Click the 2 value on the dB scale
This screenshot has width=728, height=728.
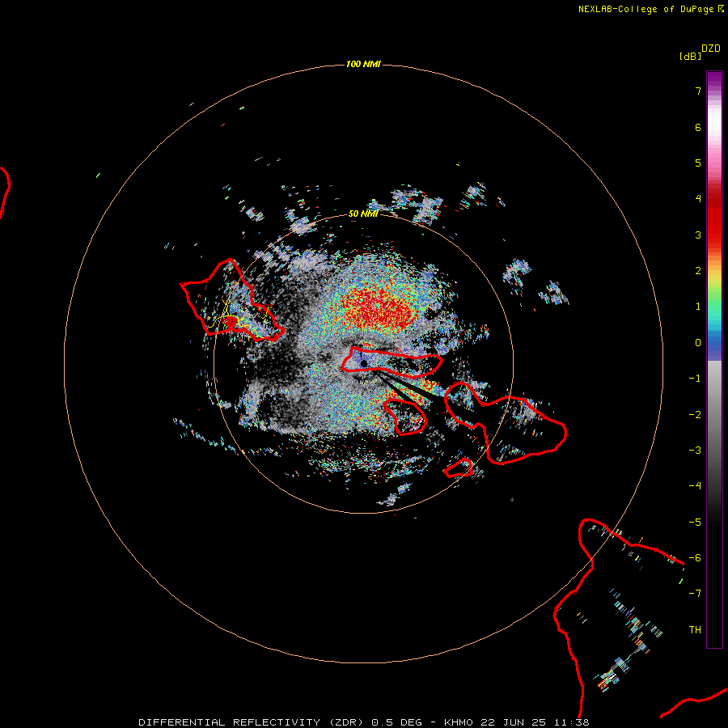[698, 271]
